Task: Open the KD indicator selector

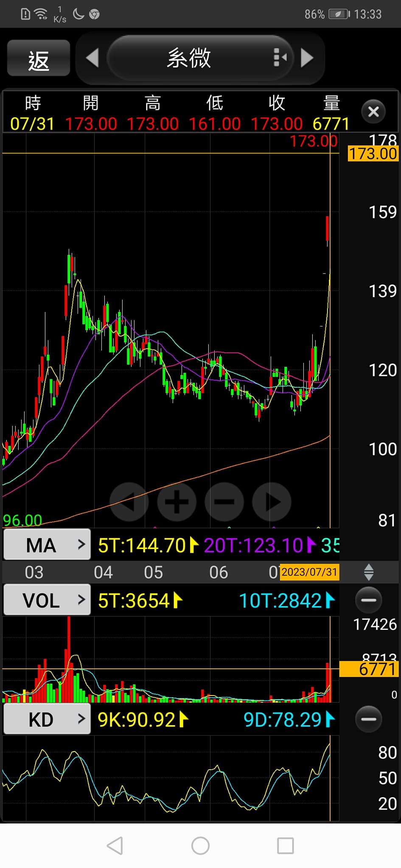Action: 47,719
